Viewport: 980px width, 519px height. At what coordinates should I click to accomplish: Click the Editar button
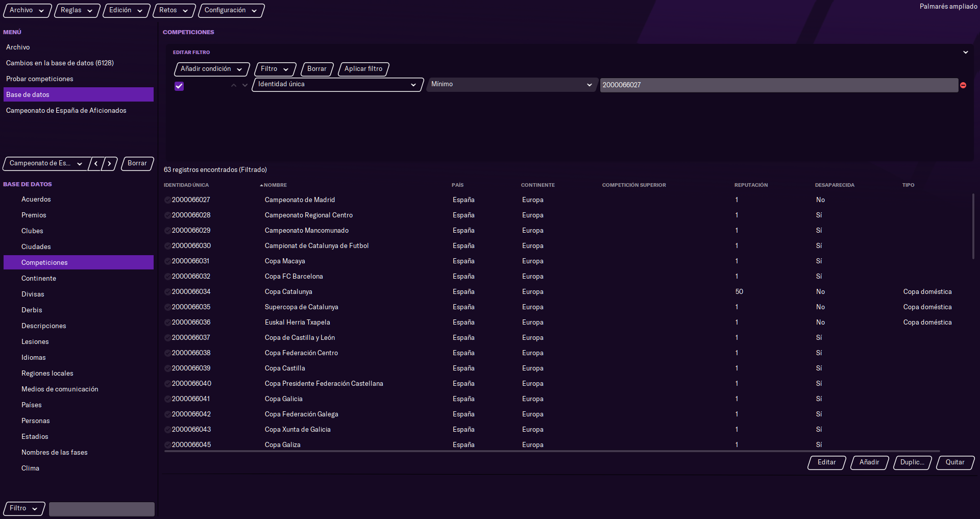[x=826, y=462]
